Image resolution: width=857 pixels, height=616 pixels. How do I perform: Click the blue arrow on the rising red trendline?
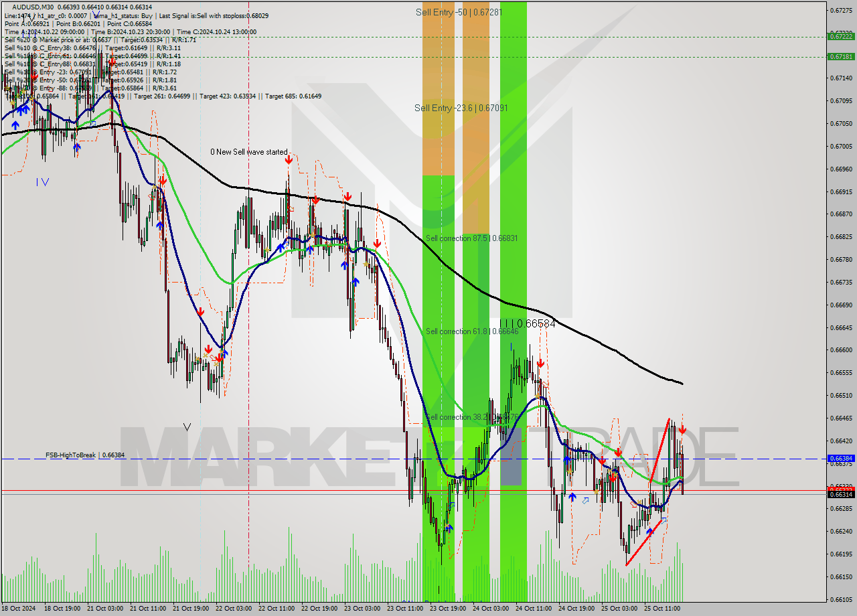[649, 532]
